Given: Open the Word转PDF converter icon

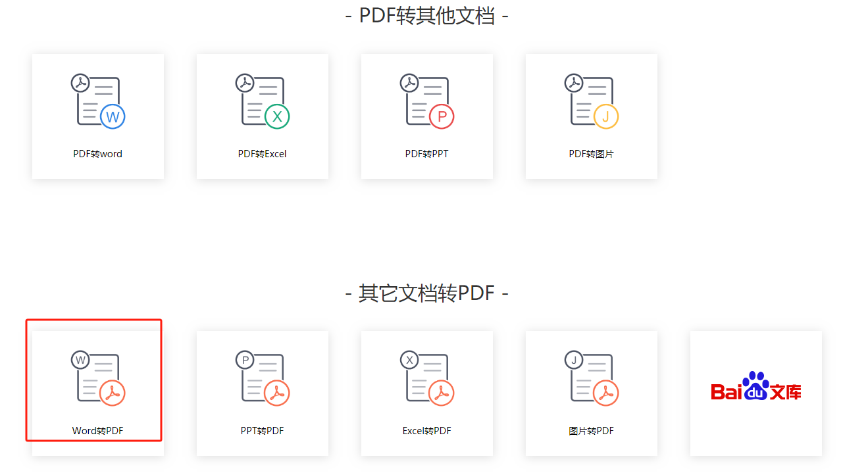Looking at the screenshot, I should pyautogui.click(x=98, y=378).
